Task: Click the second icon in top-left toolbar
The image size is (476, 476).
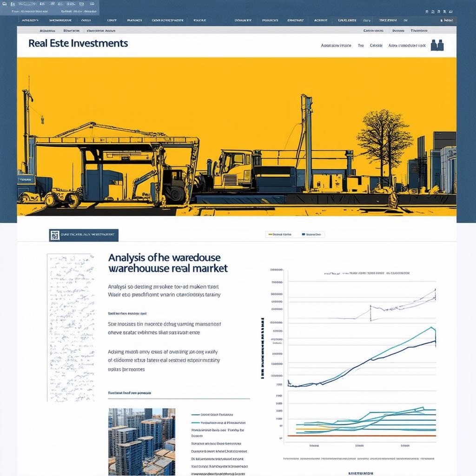Action: tap(13, 4)
